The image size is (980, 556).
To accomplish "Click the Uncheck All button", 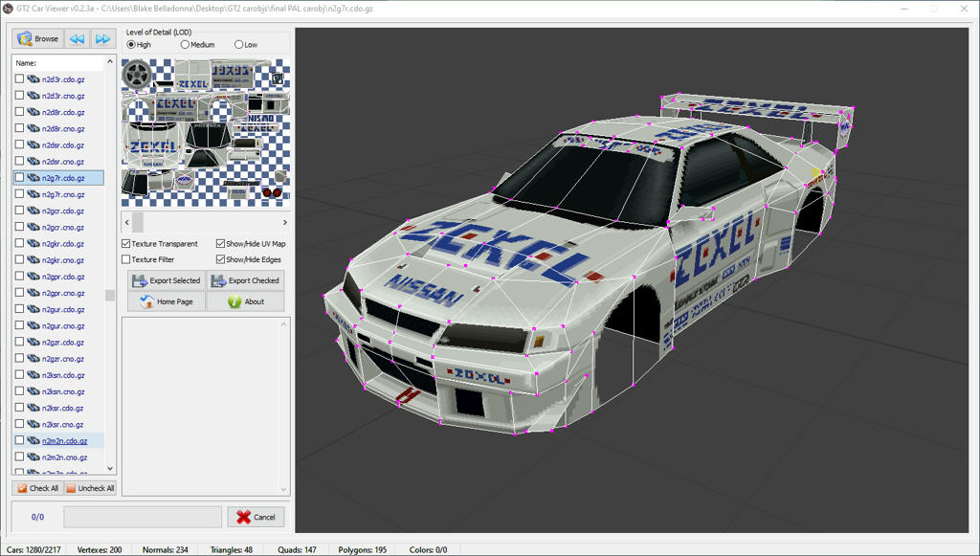I will click(90, 488).
